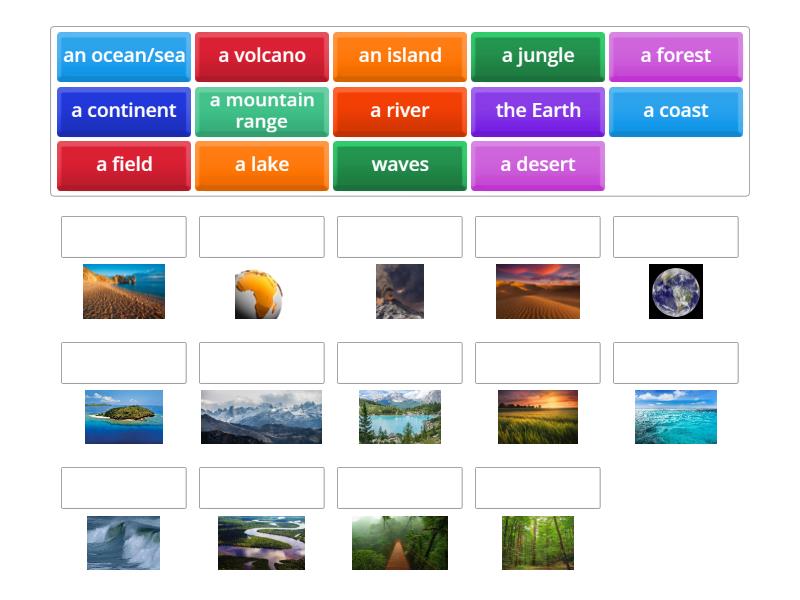Click the snowy mountain range photo
Viewport: 800px width, 600px height.
261,417
